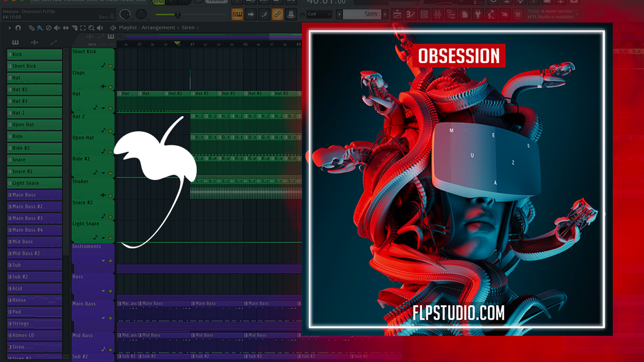Mute the Main Bass track light
The height and width of the screenshot is (362, 644).
111,318
